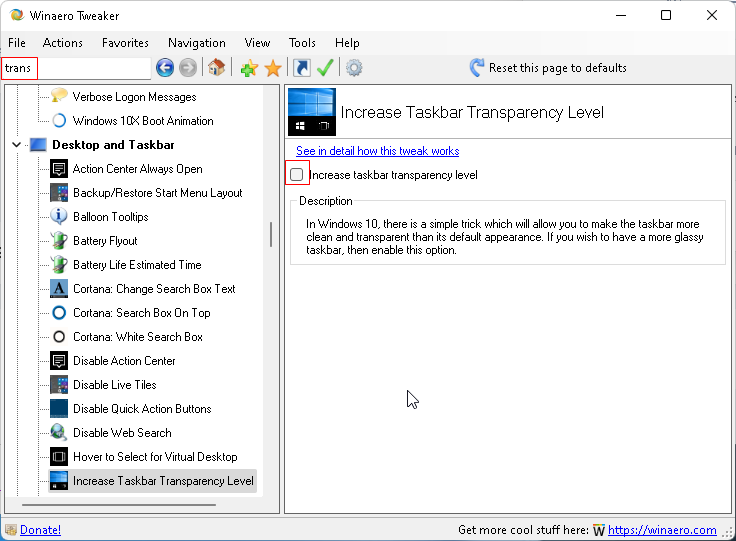Open the Tools menu
Viewport: 736px width, 541px height.
(302, 43)
